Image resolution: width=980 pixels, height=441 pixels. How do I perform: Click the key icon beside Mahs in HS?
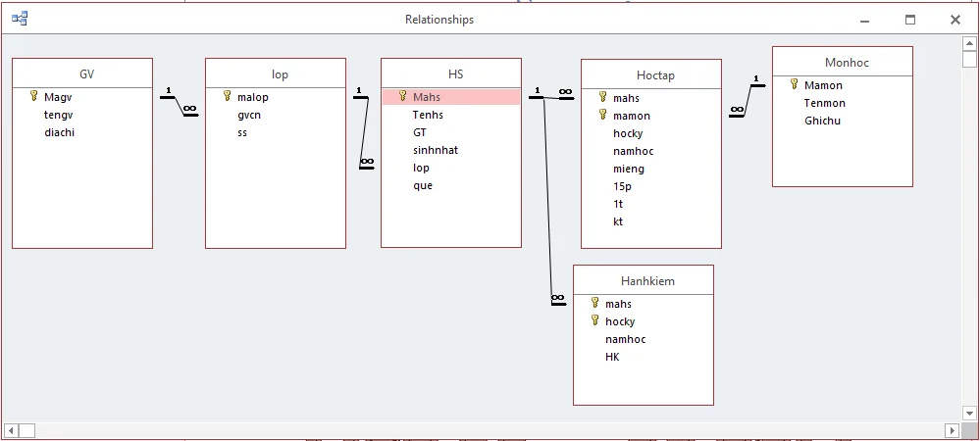tap(402, 97)
